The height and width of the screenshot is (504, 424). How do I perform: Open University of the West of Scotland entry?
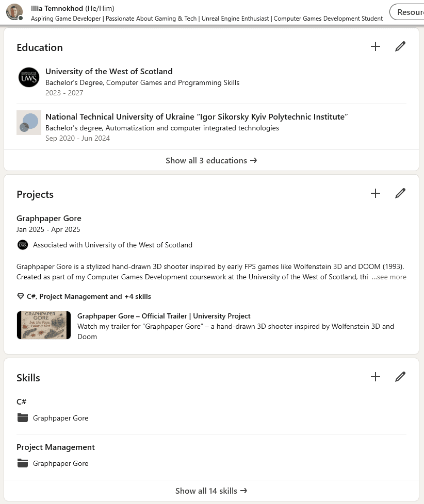tap(109, 72)
